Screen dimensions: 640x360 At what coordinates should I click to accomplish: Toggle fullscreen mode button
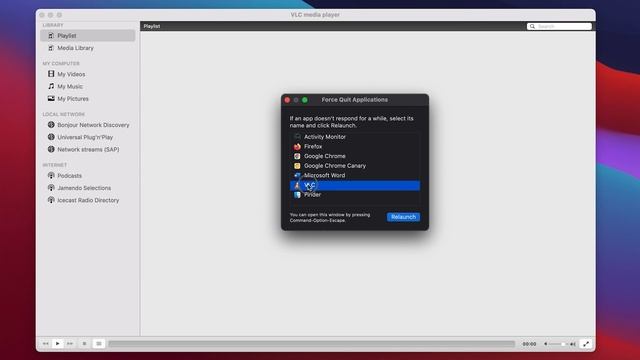click(586, 344)
